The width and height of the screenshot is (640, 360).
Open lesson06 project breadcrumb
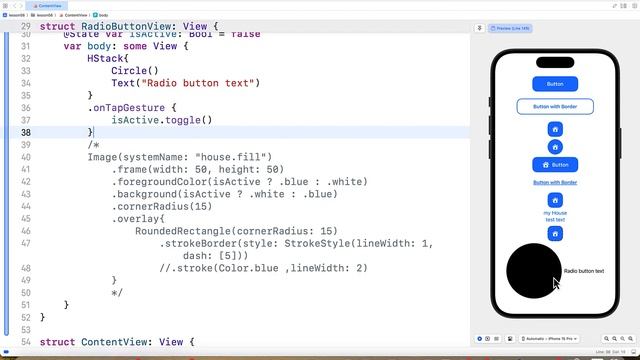click(14, 15)
